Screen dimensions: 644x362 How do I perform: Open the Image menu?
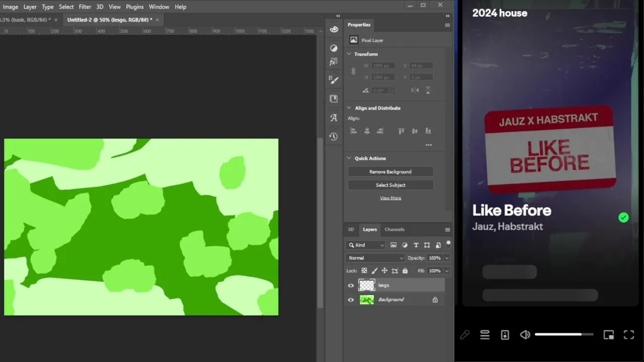11,7
